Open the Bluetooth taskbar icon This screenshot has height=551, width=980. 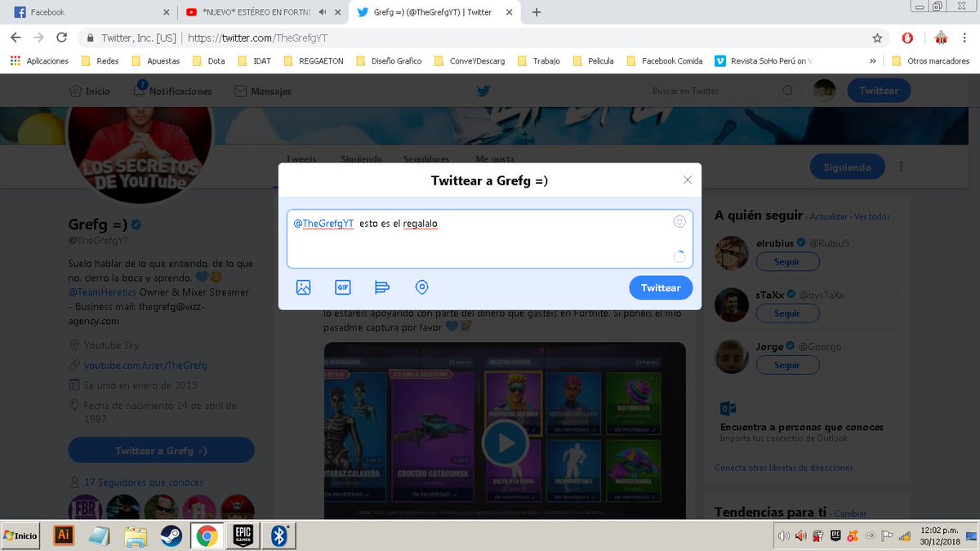[x=278, y=535]
